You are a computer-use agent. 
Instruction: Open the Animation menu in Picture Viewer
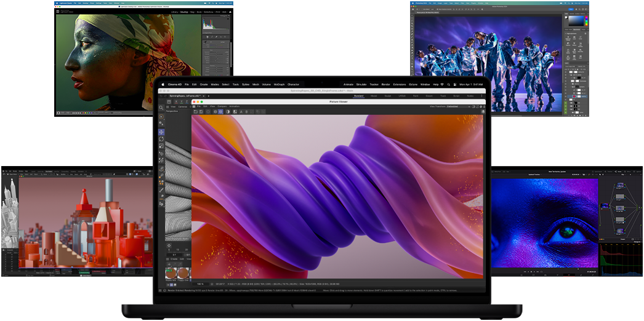pos(235,106)
